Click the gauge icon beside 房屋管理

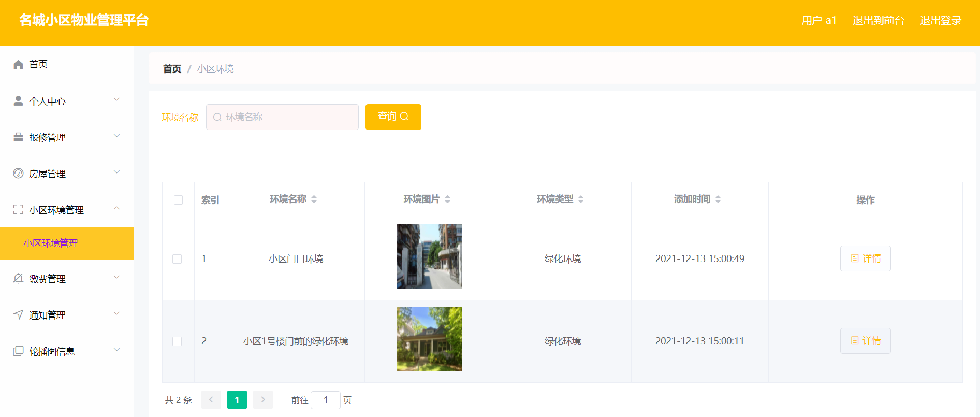18,173
